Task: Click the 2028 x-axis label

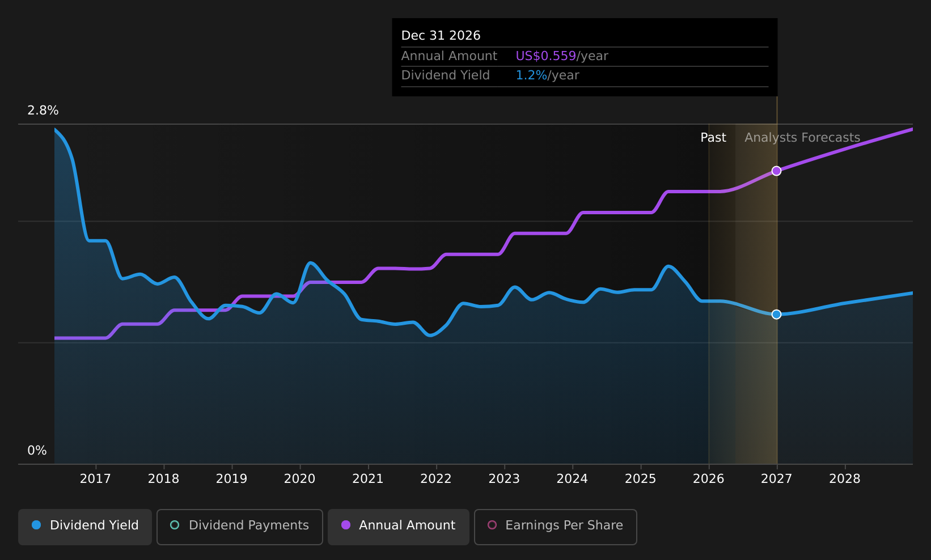Action: pos(845,479)
